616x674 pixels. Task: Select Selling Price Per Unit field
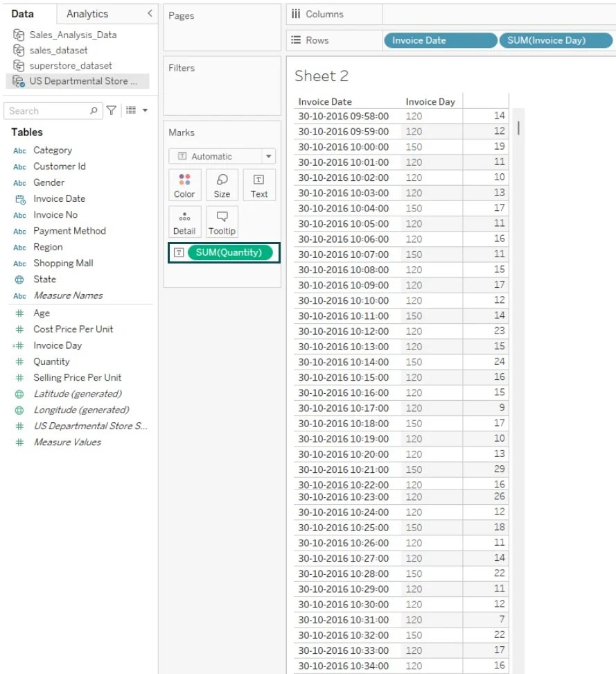point(78,378)
